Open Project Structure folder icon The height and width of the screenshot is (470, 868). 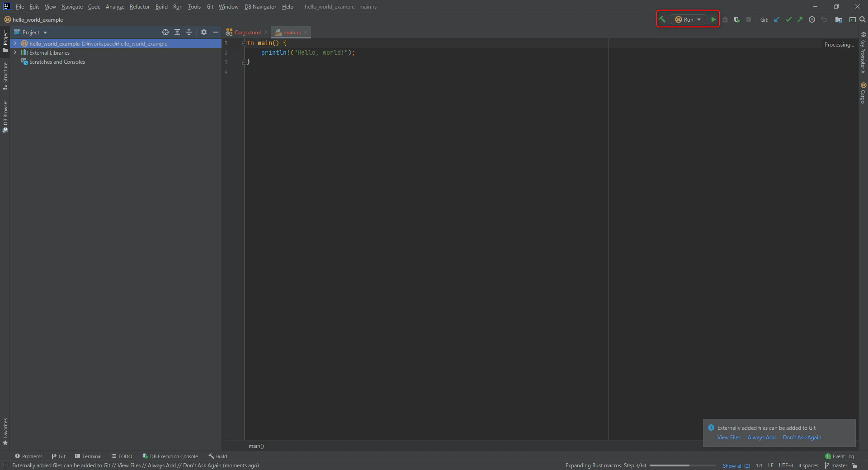point(839,19)
